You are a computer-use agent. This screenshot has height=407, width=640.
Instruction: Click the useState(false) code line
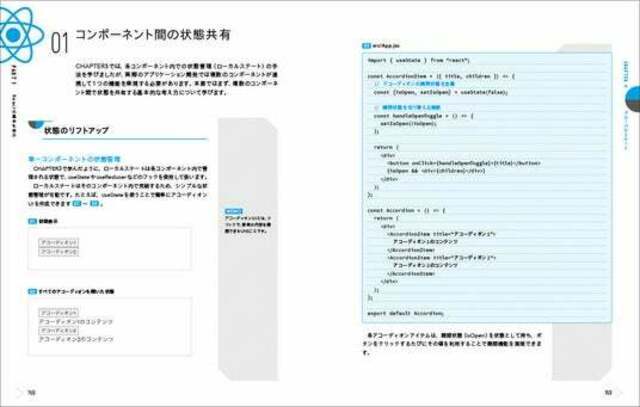click(441, 92)
